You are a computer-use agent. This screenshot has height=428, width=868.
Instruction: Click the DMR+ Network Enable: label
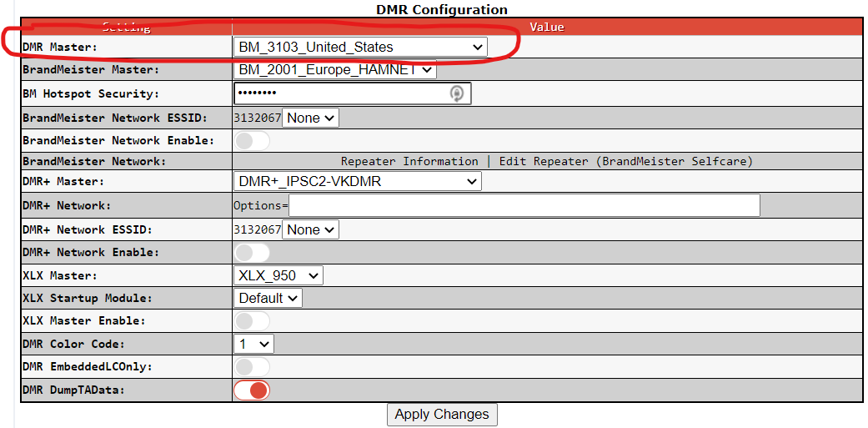point(91,253)
